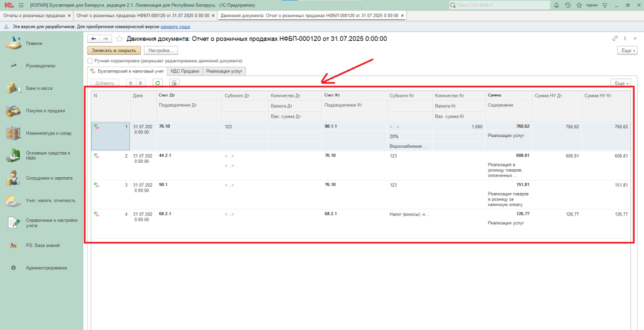Follow the нажмите сюда link

[175, 27]
